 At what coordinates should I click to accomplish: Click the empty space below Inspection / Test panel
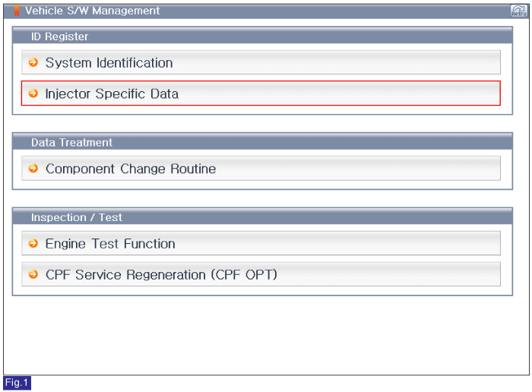pyautogui.click(x=266, y=335)
